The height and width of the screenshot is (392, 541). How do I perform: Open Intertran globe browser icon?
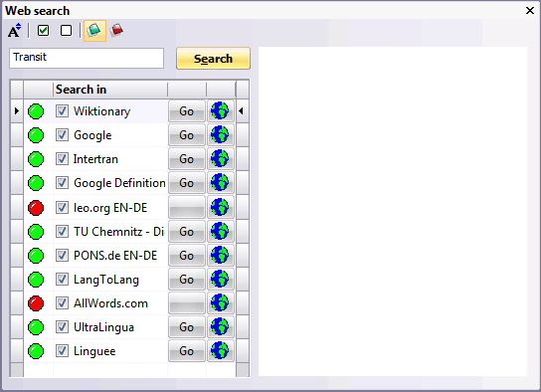[x=220, y=159]
